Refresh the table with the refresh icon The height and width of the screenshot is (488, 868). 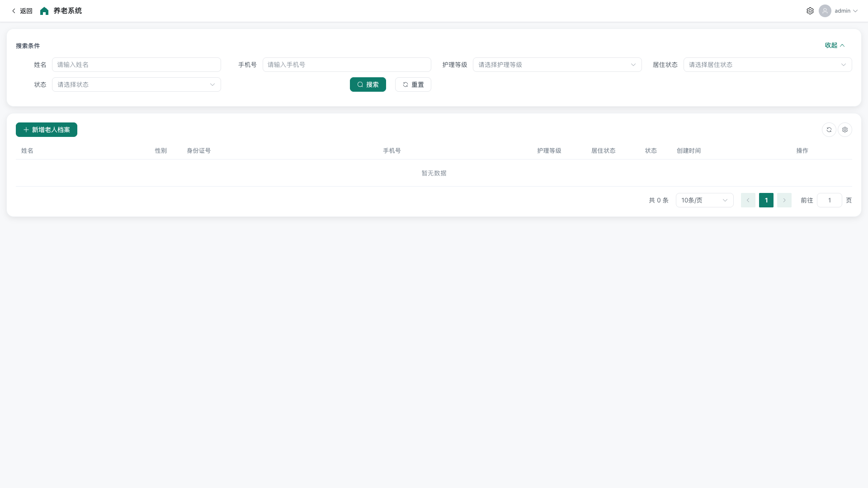click(829, 130)
